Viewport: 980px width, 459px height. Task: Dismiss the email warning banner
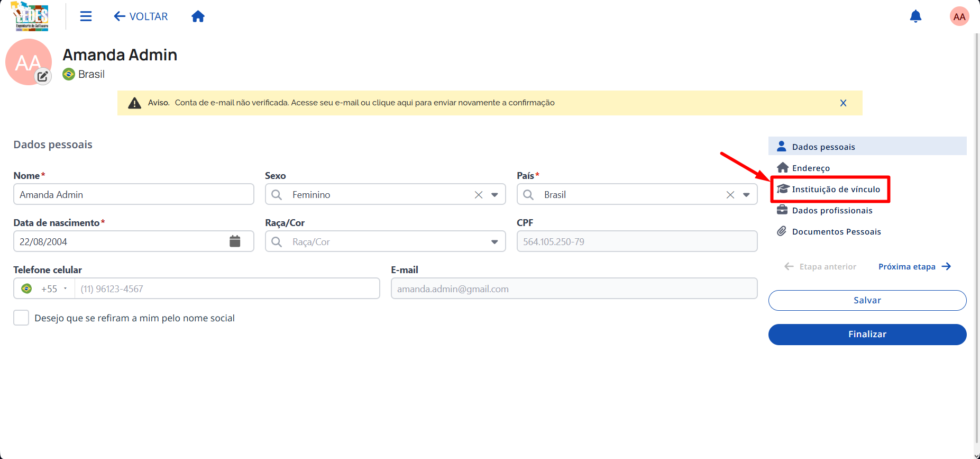pos(843,103)
